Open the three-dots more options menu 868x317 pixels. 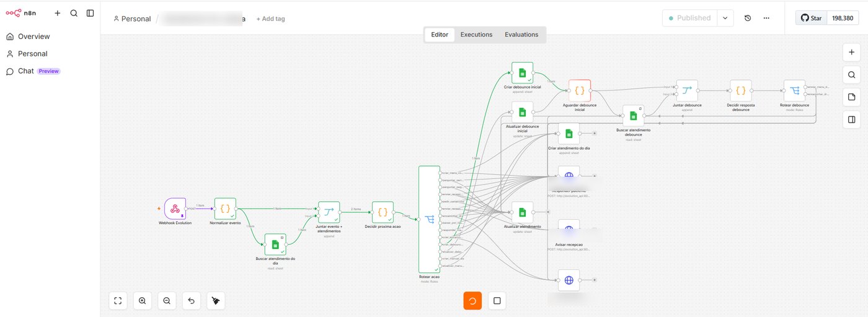click(x=766, y=18)
